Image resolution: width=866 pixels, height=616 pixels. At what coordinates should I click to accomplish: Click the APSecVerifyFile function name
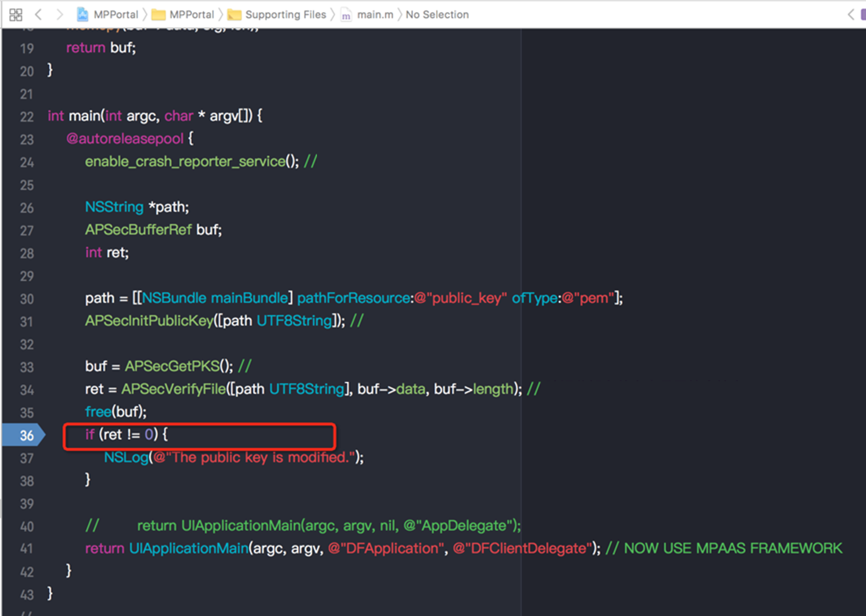coord(174,389)
